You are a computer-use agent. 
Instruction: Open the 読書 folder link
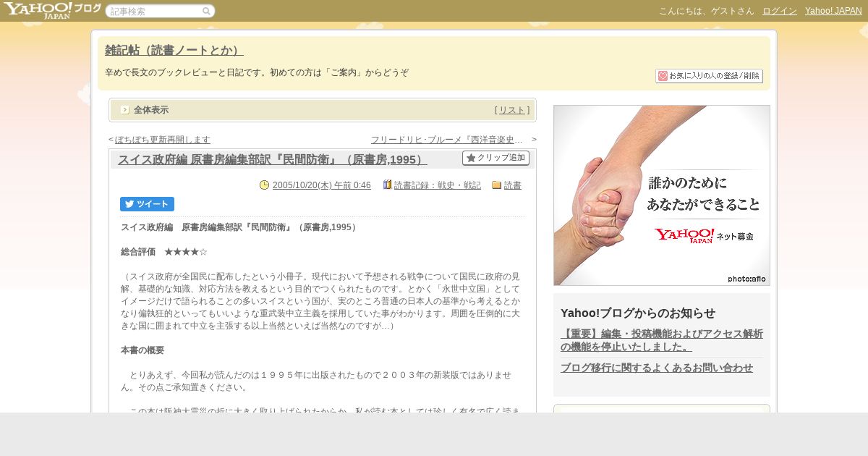point(513,185)
